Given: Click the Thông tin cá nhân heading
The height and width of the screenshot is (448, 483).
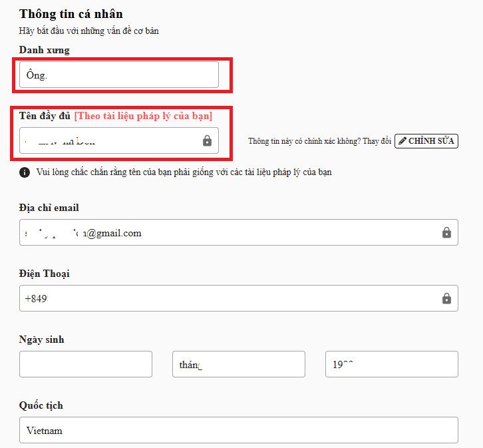Looking at the screenshot, I should [71, 14].
